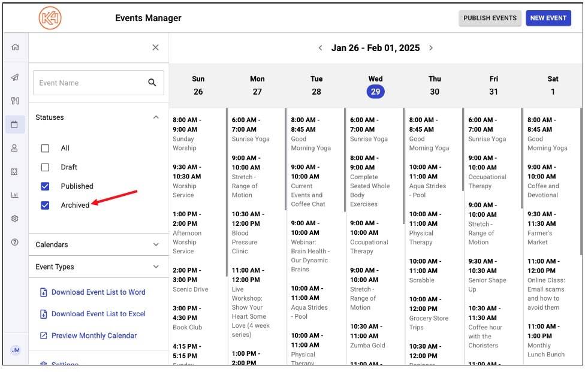This screenshot has height=372, width=588.
Task: Click the NEW EVENT button
Action: coord(548,18)
